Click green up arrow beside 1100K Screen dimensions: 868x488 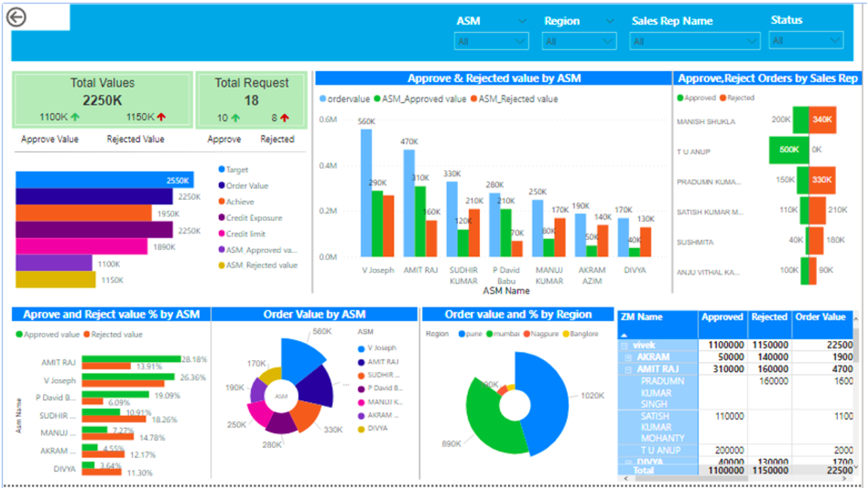[x=75, y=117]
